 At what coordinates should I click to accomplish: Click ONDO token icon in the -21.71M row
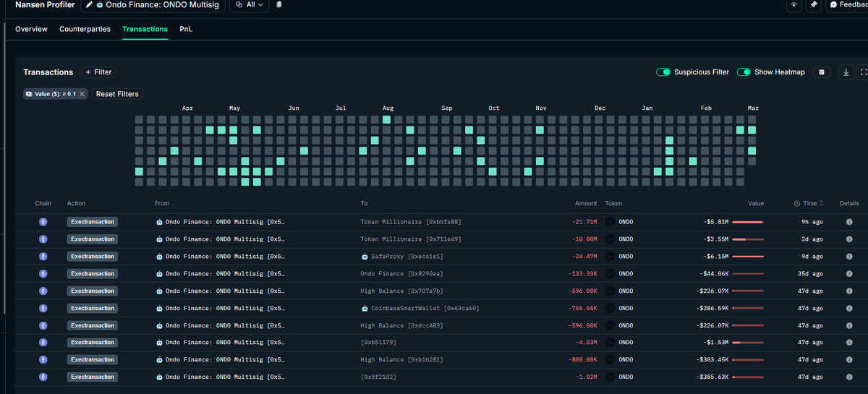pyautogui.click(x=610, y=222)
